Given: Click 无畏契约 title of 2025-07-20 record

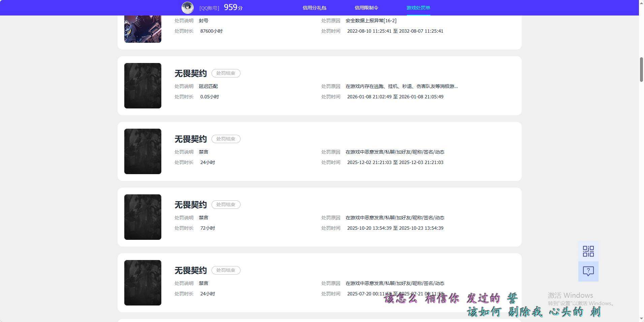Looking at the screenshot, I should click(x=191, y=270).
